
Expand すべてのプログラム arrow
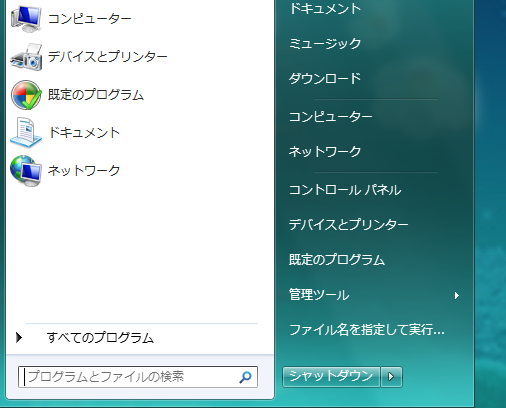19,338
